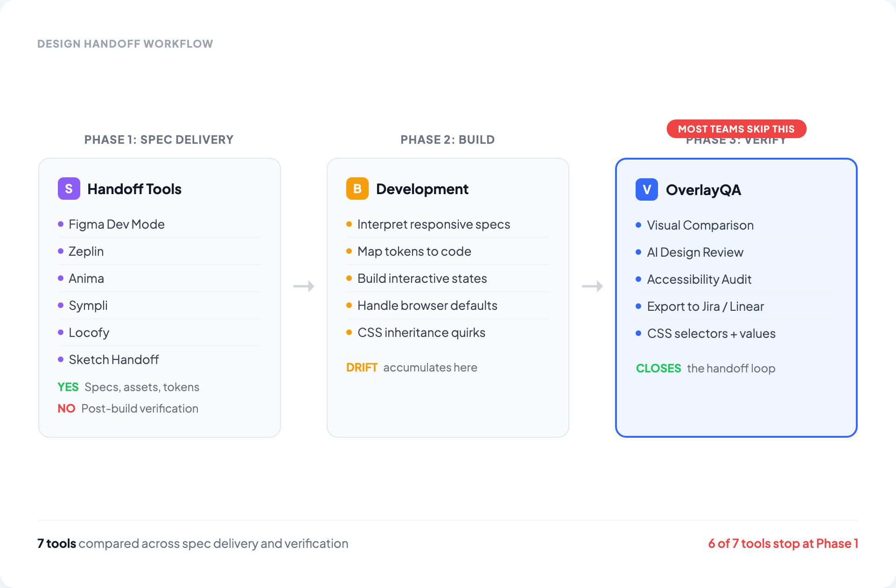Click the DESIGN HANDOFF WORKFLOW title
The image size is (896, 588).
125,44
